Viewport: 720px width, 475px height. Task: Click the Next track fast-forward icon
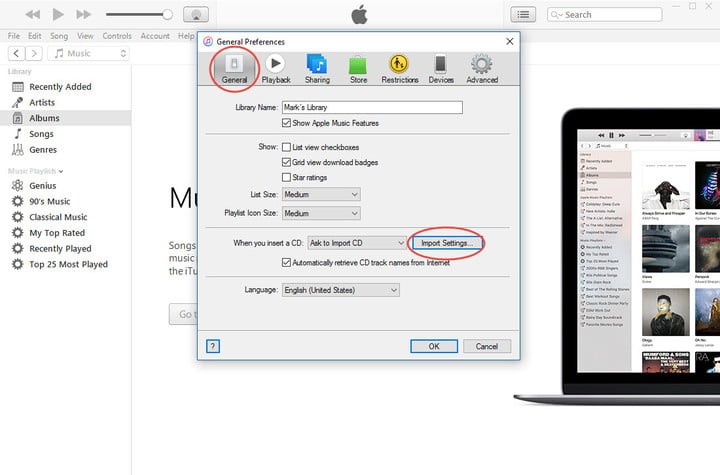[x=83, y=15]
